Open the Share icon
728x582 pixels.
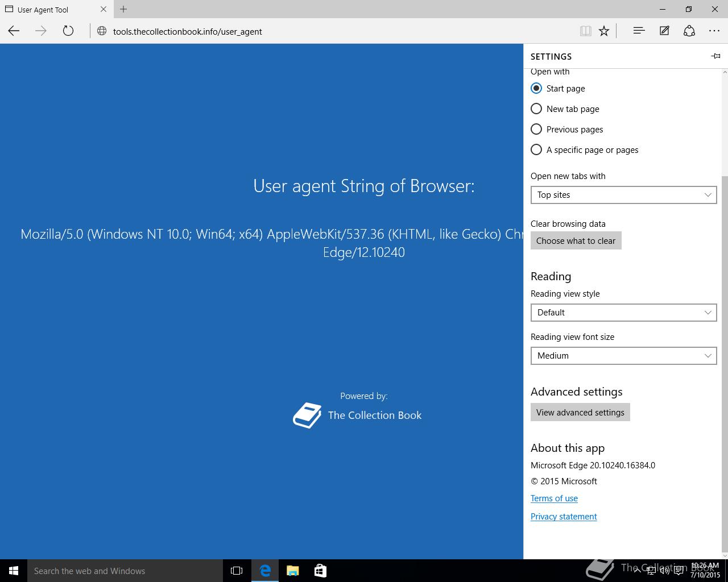coord(689,31)
